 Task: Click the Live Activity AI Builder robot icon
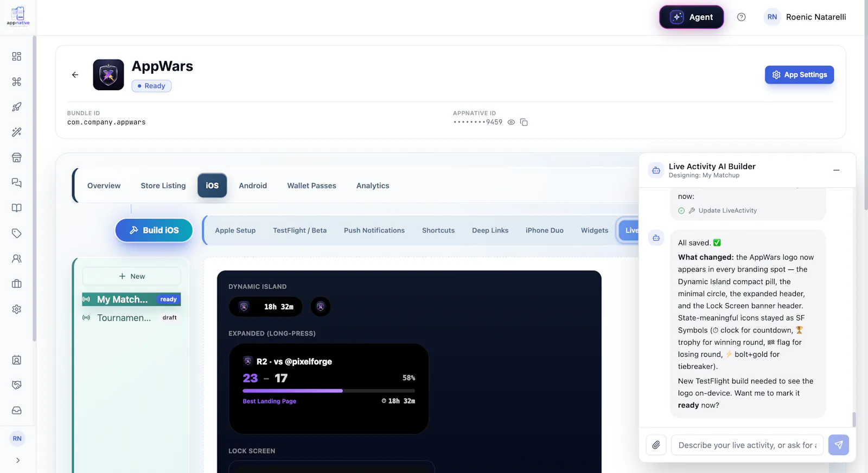pos(656,170)
